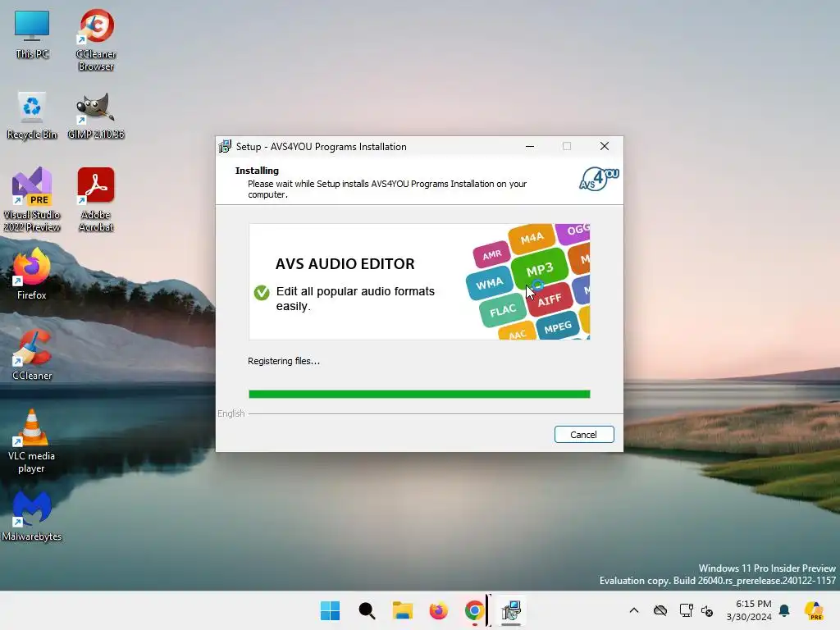840x630 pixels.
Task: Click the green installation progress bar
Action: pyautogui.click(x=419, y=395)
